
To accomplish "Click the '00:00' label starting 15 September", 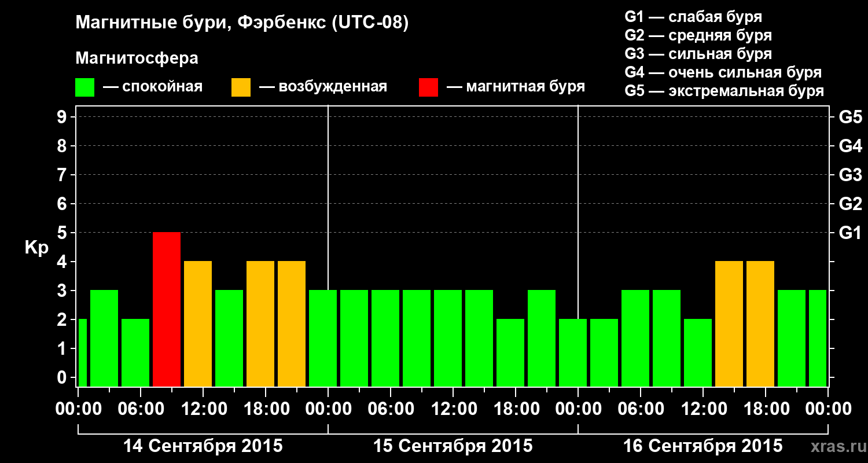I will (328, 409).
